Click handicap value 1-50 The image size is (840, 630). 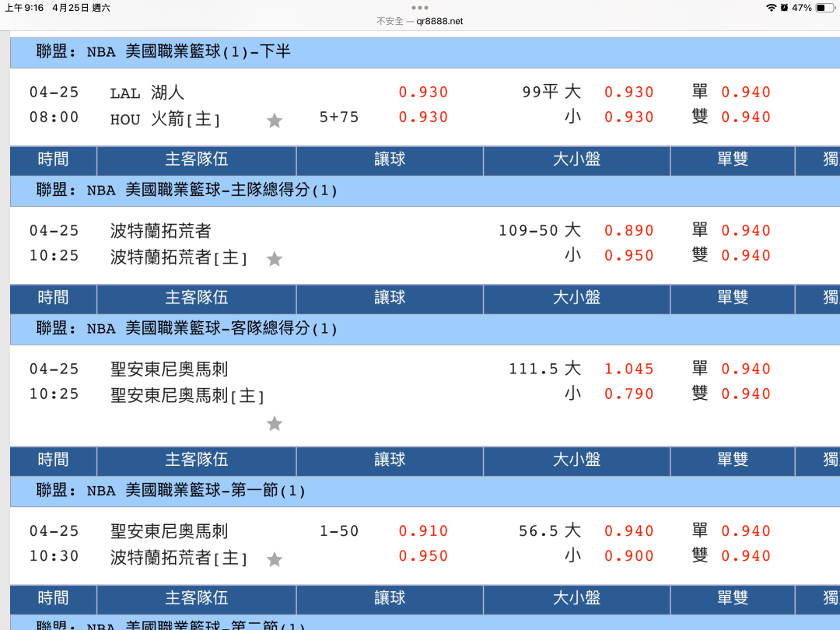click(x=339, y=531)
